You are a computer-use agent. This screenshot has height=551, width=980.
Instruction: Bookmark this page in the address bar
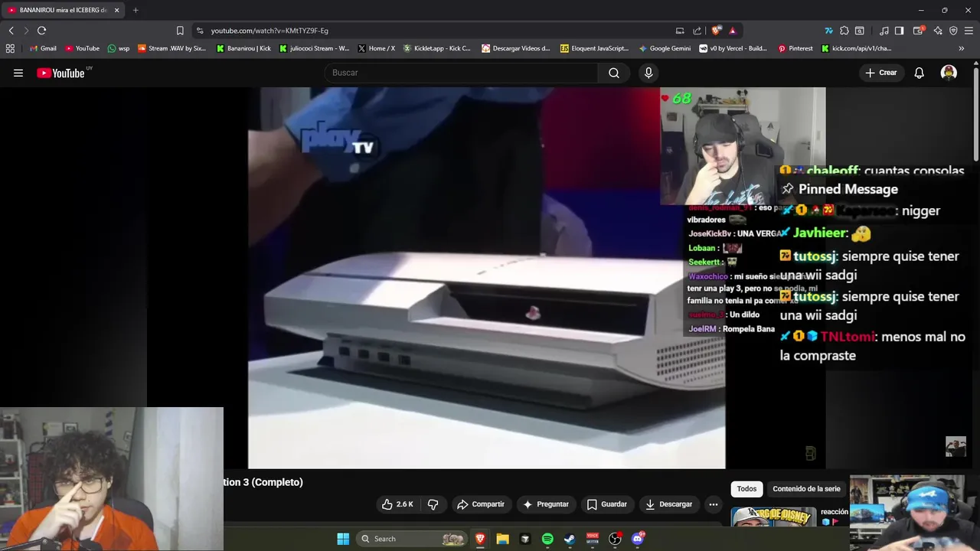point(180,31)
